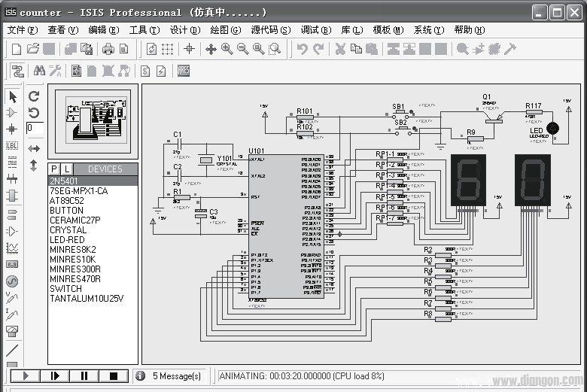Click the Redraw display icon

point(151,49)
